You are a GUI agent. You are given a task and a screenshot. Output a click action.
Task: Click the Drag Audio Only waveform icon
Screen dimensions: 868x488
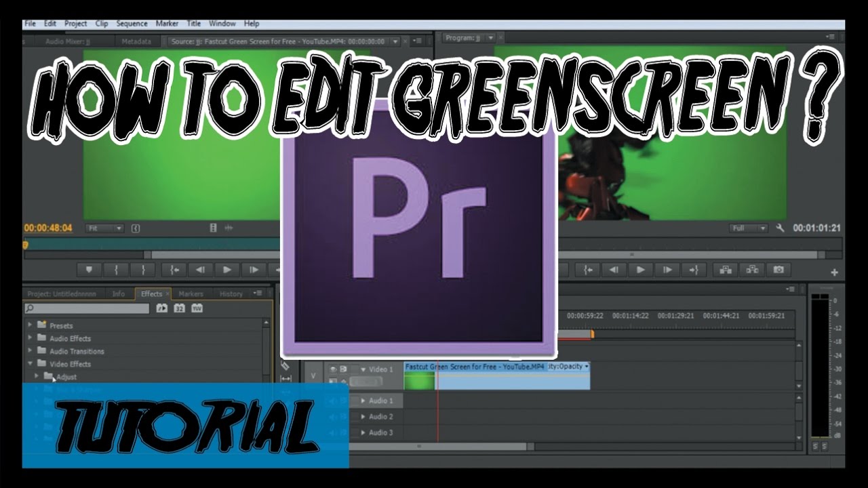pyautogui.click(x=229, y=228)
